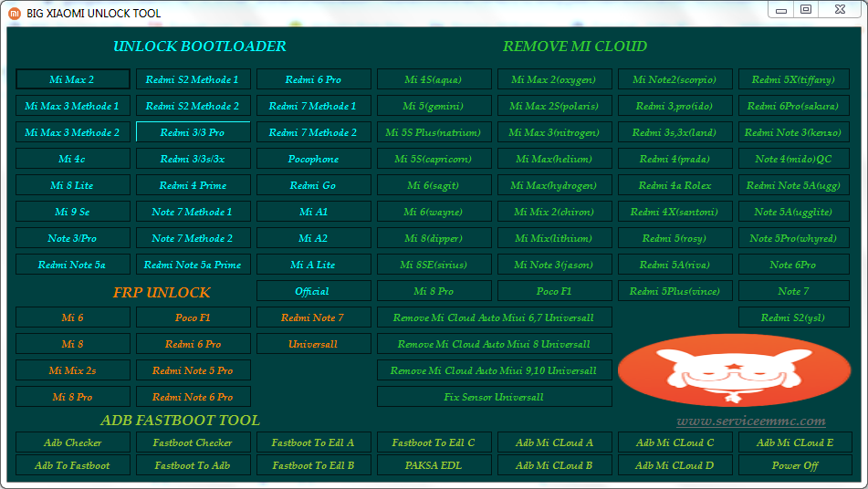Click Redmi S2 Methode 2
This screenshot has height=489, width=868.
[193, 106]
